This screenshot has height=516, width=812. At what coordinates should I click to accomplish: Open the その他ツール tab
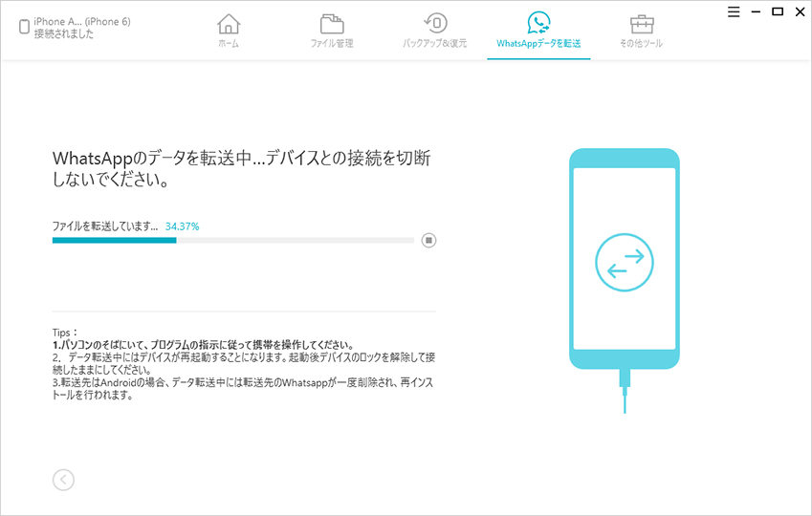tap(641, 31)
